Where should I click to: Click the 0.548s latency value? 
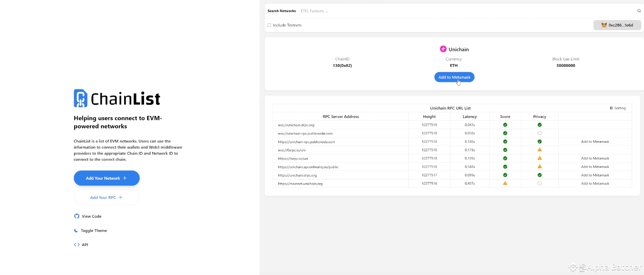tap(470, 167)
